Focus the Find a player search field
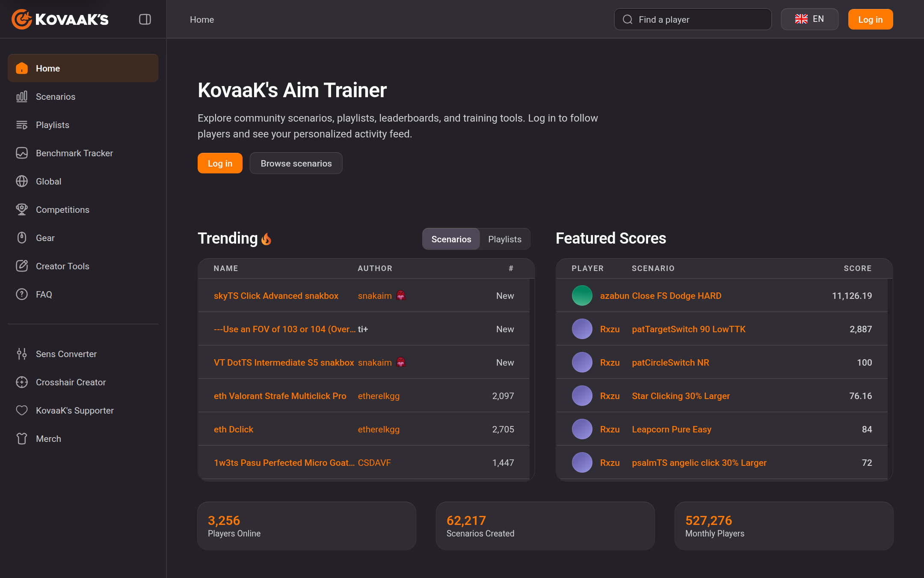The image size is (924, 578). [693, 19]
